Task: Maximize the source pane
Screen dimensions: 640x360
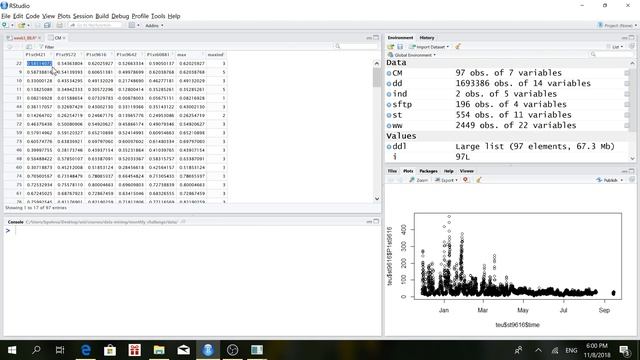Action: (x=376, y=38)
